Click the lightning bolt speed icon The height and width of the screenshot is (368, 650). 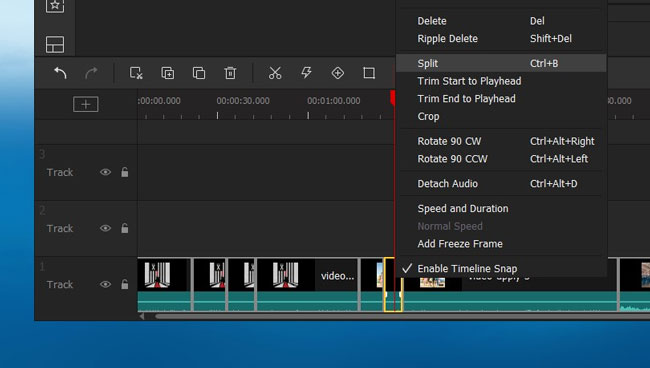point(306,73)
